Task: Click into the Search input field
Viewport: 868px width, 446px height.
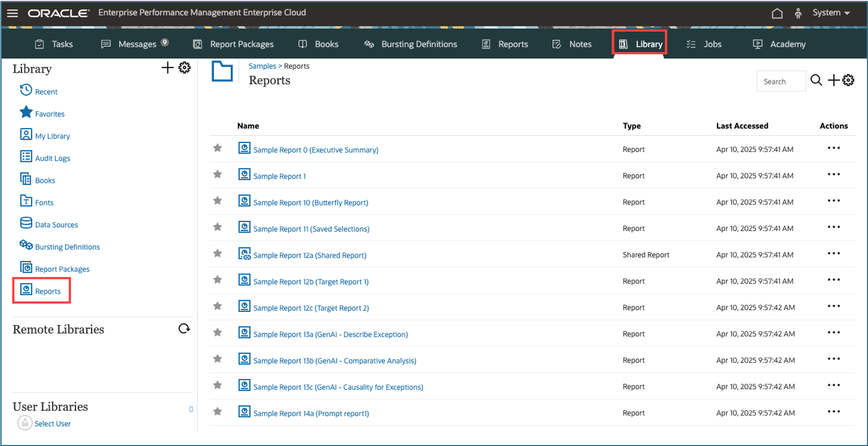Action: [x=780, y=81]
